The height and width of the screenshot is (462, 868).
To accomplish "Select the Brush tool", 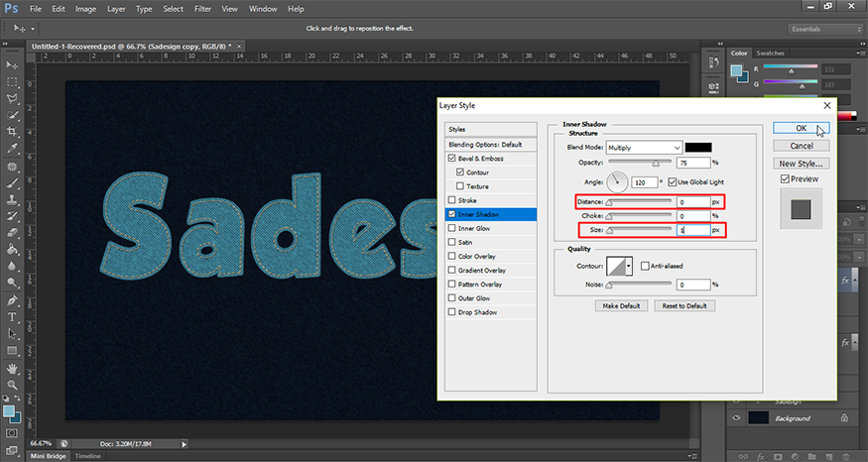I will pyautogui.click(x=12, y=183).
